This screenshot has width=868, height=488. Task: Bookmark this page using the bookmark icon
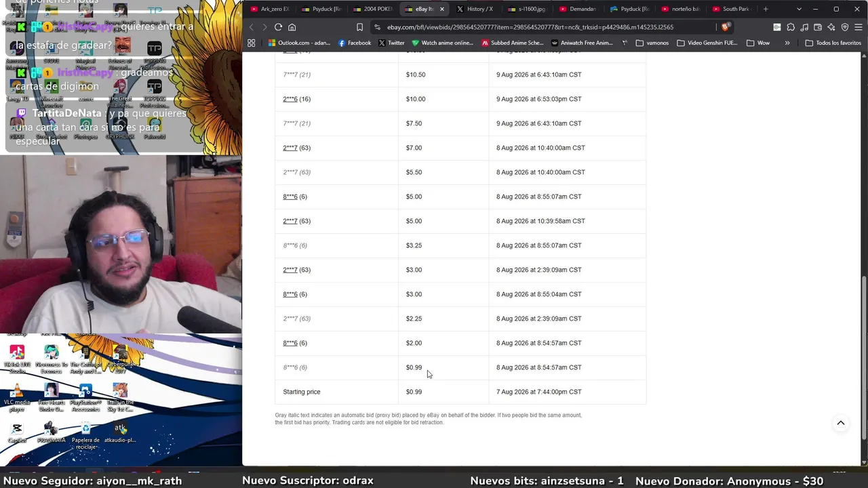point(359,27)
